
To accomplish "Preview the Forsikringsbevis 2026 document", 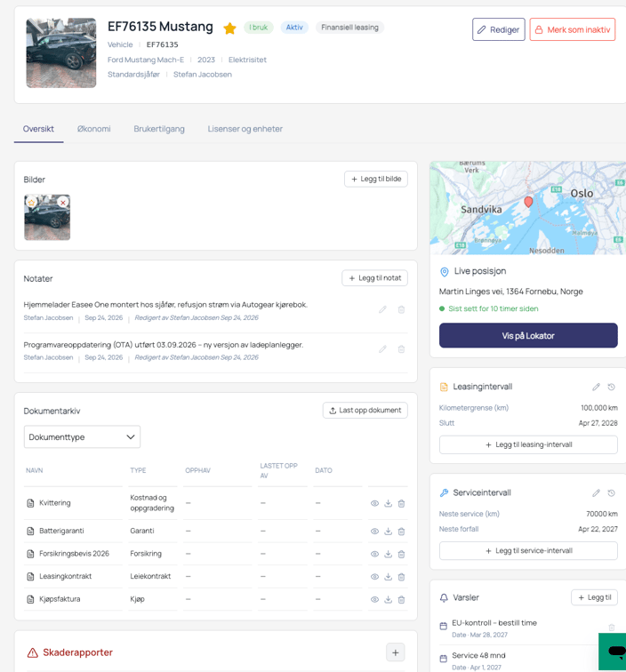I will coord(374,554).
